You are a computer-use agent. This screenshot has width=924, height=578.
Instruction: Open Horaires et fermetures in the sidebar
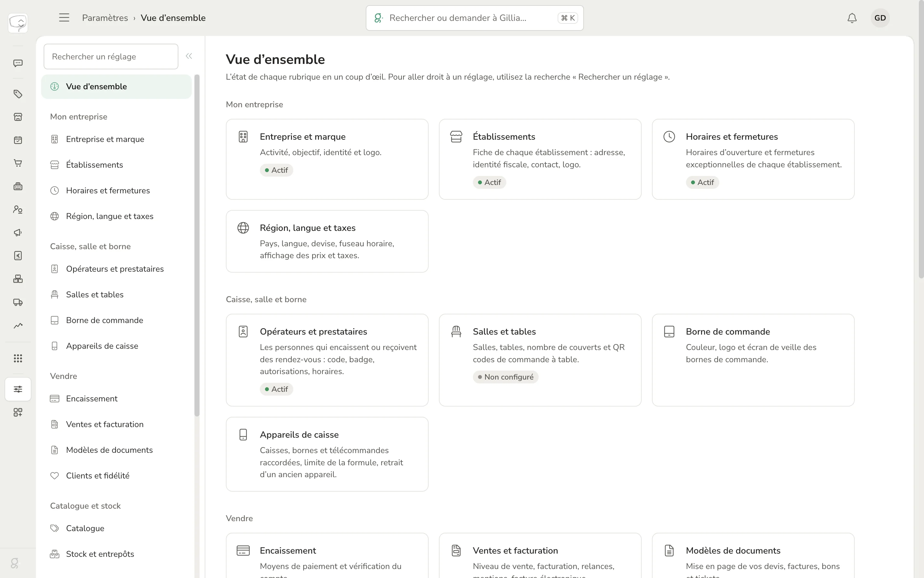tap(116, 190)
